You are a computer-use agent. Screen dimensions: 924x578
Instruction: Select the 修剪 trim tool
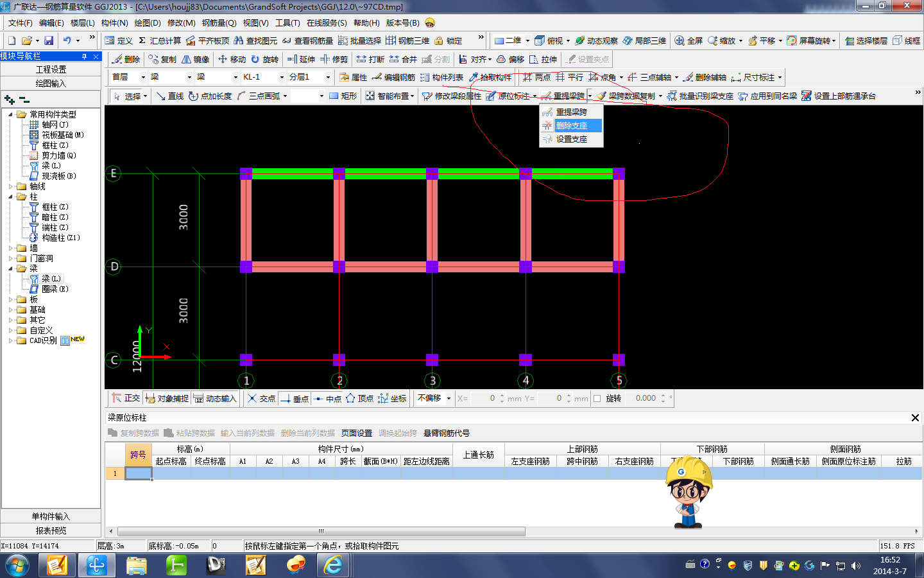[x=334, y=59]
